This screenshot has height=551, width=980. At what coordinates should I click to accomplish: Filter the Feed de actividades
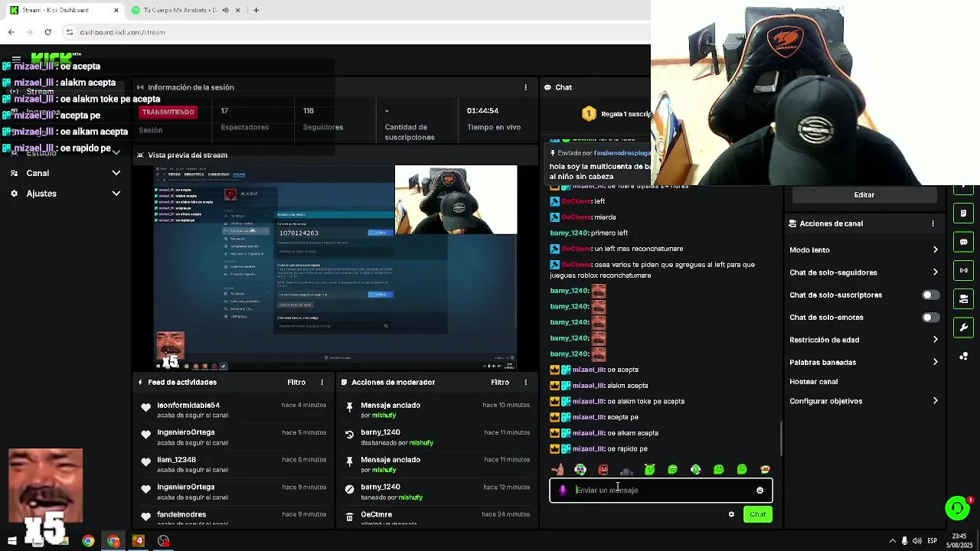(296, 382)
